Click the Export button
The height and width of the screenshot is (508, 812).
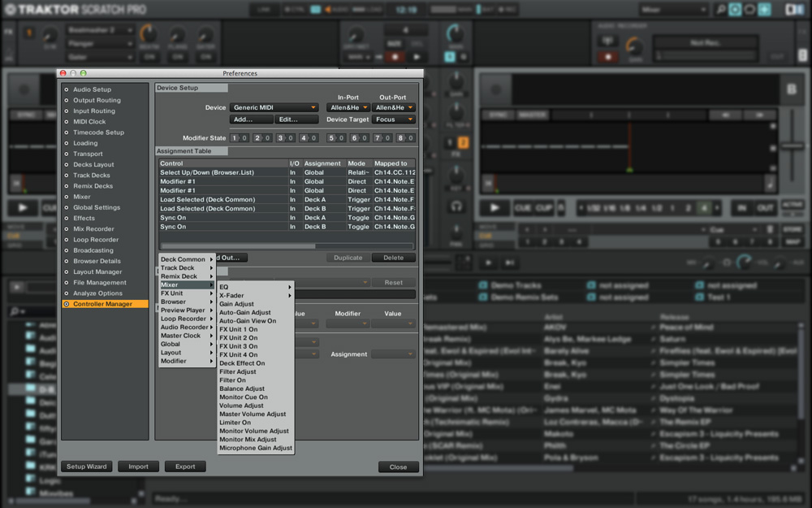point(185,467)
